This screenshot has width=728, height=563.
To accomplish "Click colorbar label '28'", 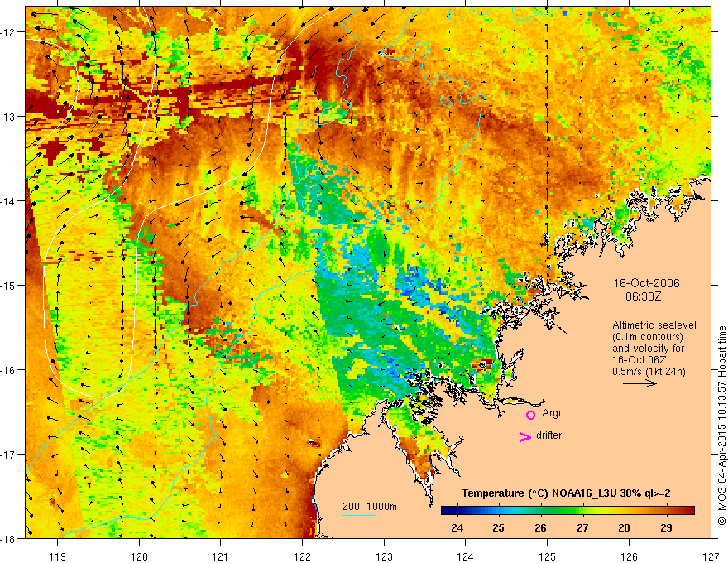I will pyautogui.click(x=624, y=527).
